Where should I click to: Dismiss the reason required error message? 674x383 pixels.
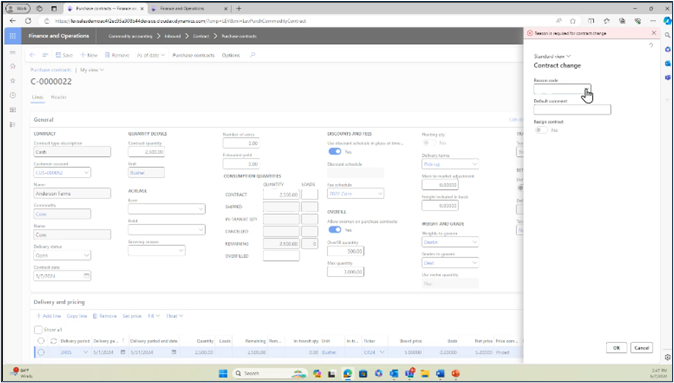tap(654, 33)
